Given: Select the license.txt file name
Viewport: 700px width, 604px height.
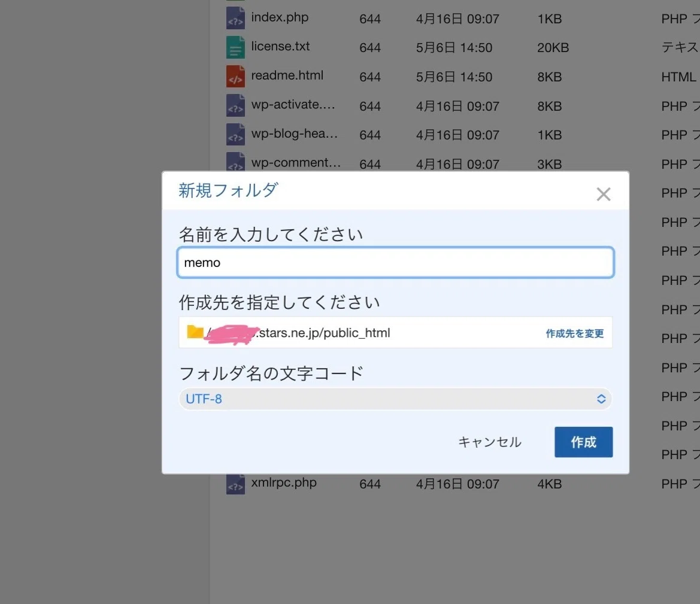Looking at the screenshot, I should [x=280, y=47].
